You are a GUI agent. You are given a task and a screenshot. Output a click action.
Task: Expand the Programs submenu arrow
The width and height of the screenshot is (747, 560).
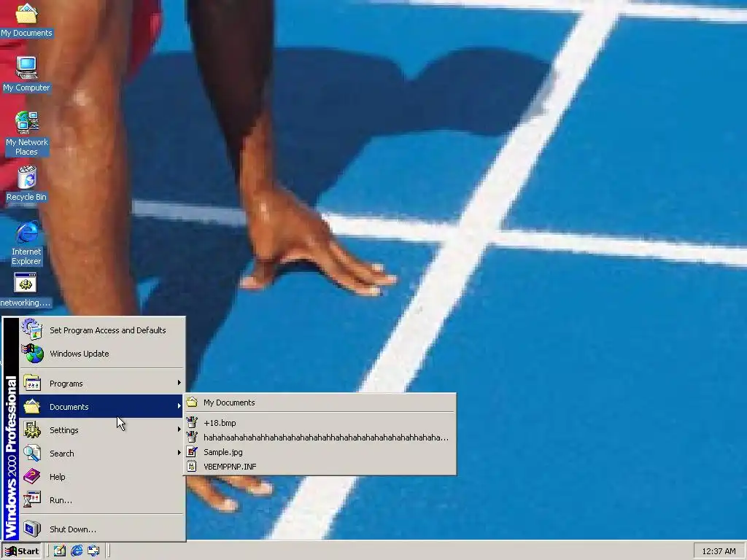179,383
